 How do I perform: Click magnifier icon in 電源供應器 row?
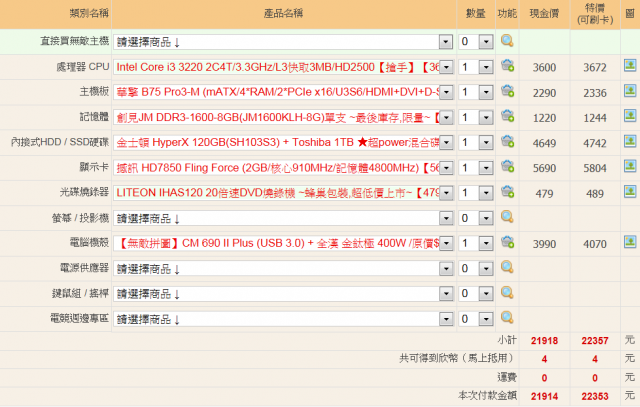[507, 267]
